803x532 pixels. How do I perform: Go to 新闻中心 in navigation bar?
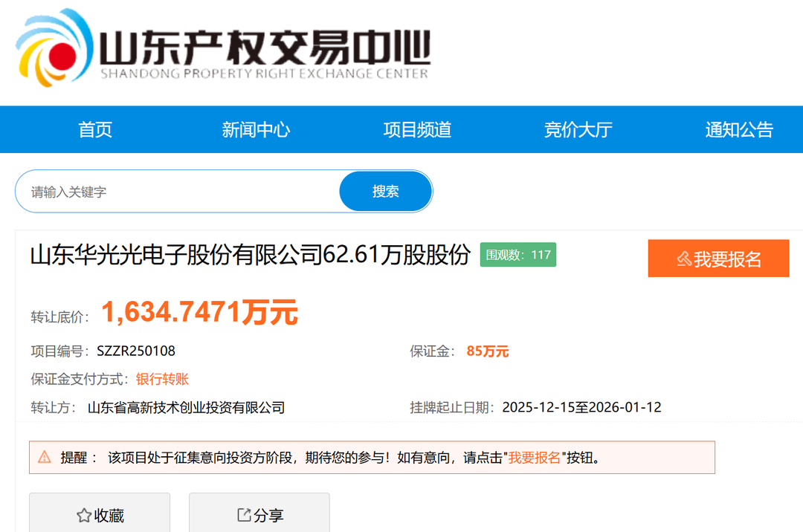click(256, 130)
